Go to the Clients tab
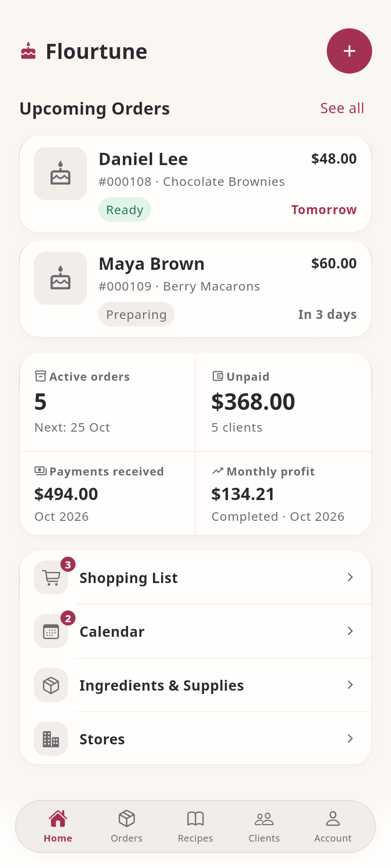Screen dimensions: 391x868 coord(264,826)
